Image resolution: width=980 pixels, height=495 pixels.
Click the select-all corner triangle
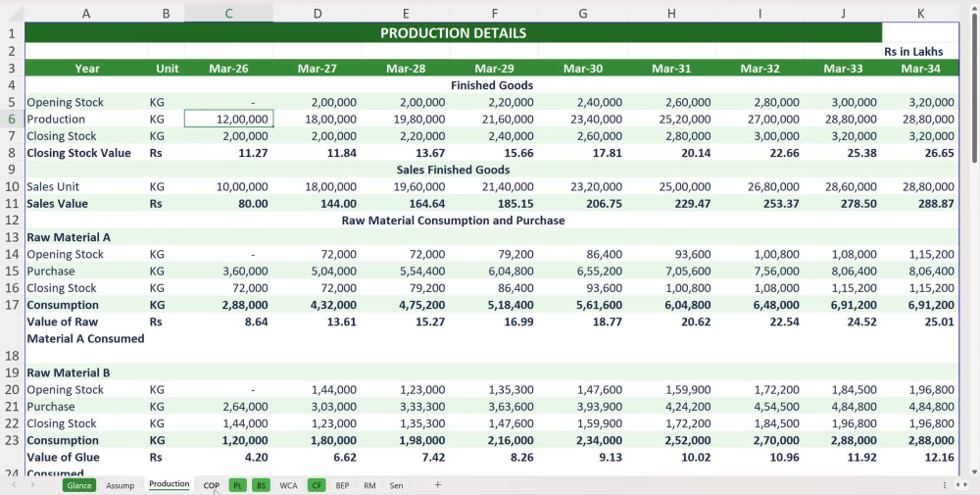point(12,13)
